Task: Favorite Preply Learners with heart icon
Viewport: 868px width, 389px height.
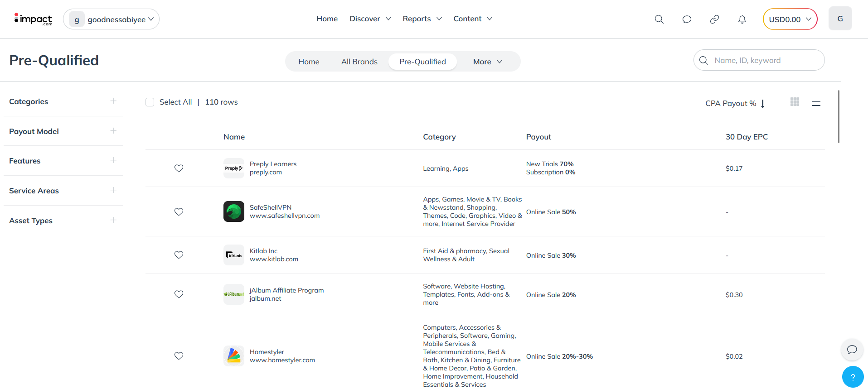Action: click(x=179, y=168)
